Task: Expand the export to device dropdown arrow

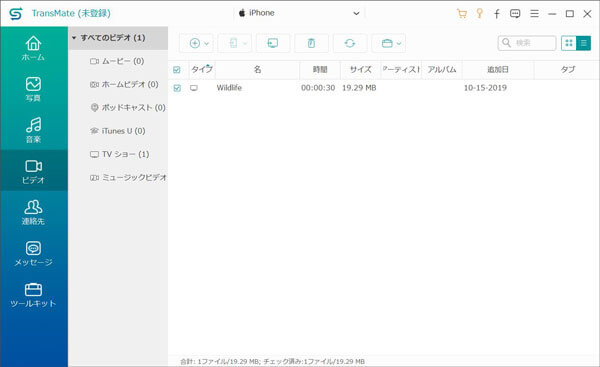Action: pyautogui.click(x=245, y=44)
